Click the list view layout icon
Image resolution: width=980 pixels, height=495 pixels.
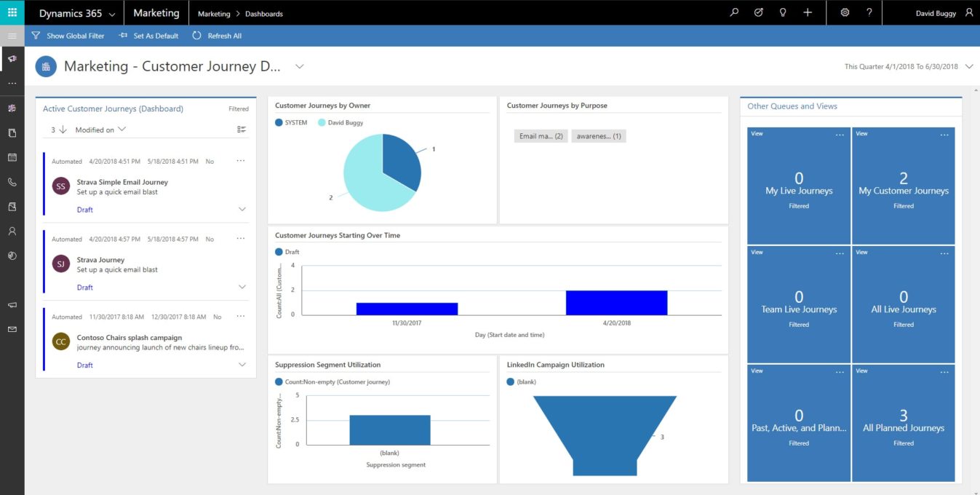click(x=242, y=130)
